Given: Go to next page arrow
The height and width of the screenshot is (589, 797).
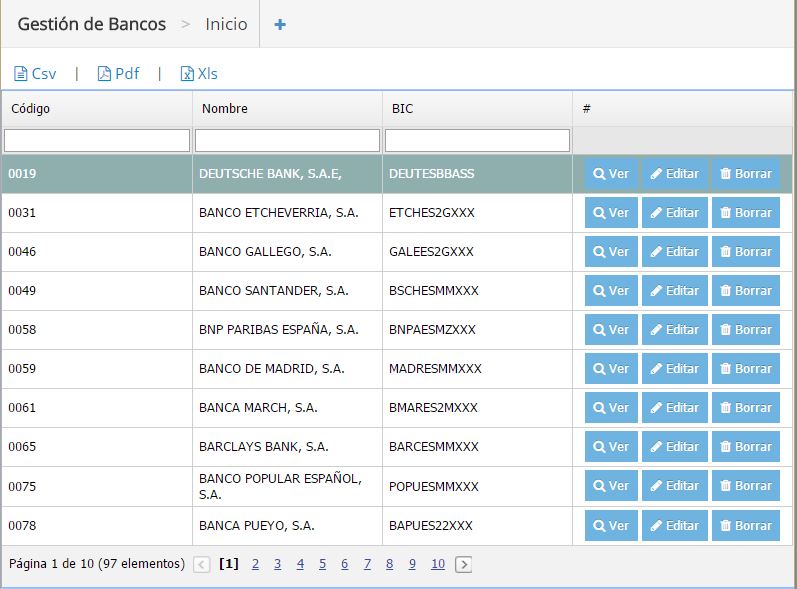Looking at the screenshot, I should pyautogui.click(x=463, y=565).
